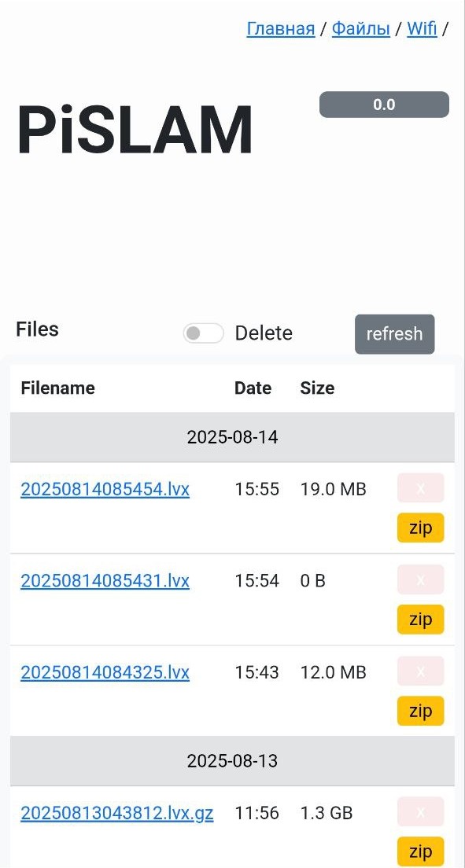465x868 pixels.
Task: Click faded X delete for 20250814085454.lvx
Action: tap(421, 487)
